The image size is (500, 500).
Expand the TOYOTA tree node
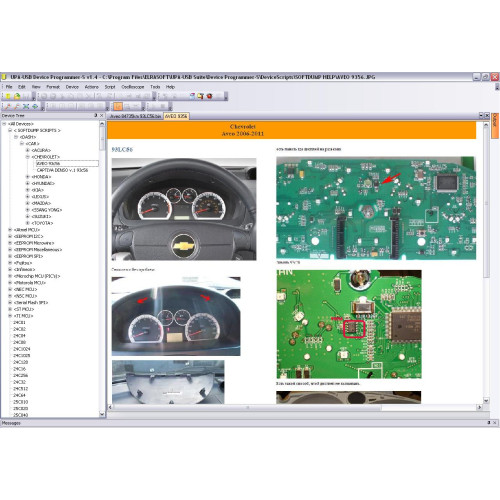tap(28, 223)
